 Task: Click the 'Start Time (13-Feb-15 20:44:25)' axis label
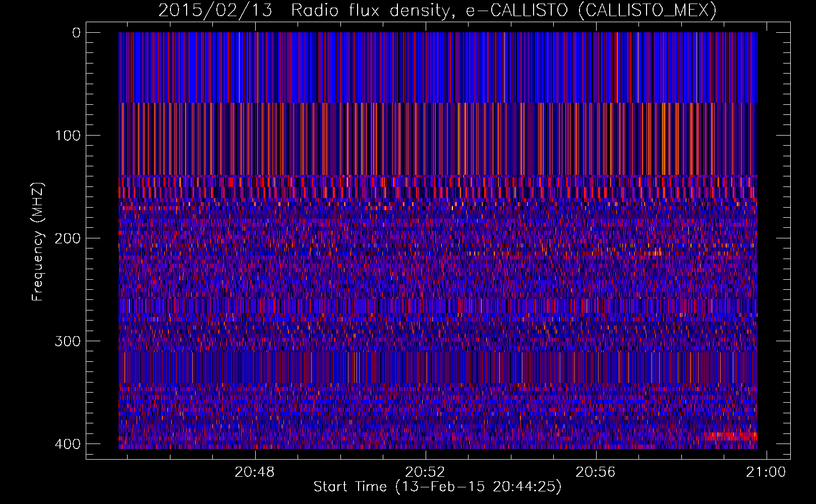tap(438, 487)
